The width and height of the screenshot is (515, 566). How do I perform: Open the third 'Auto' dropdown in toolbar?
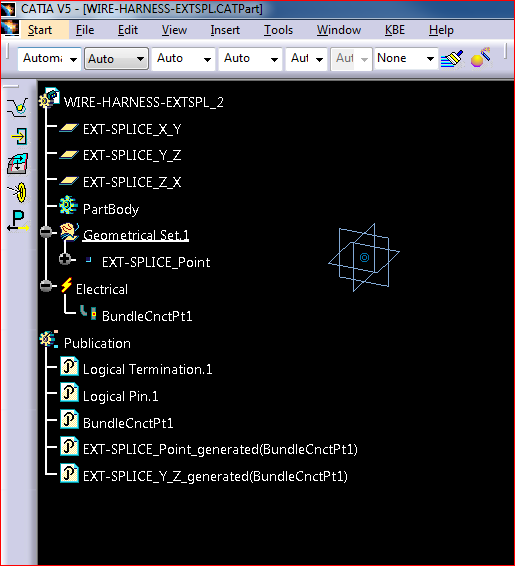183,58
